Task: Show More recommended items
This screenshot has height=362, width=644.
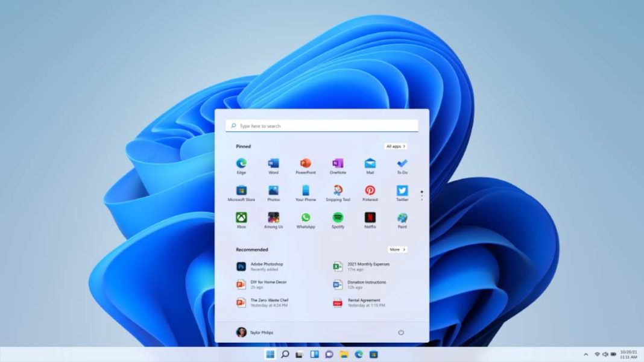Action: point(398,249)
